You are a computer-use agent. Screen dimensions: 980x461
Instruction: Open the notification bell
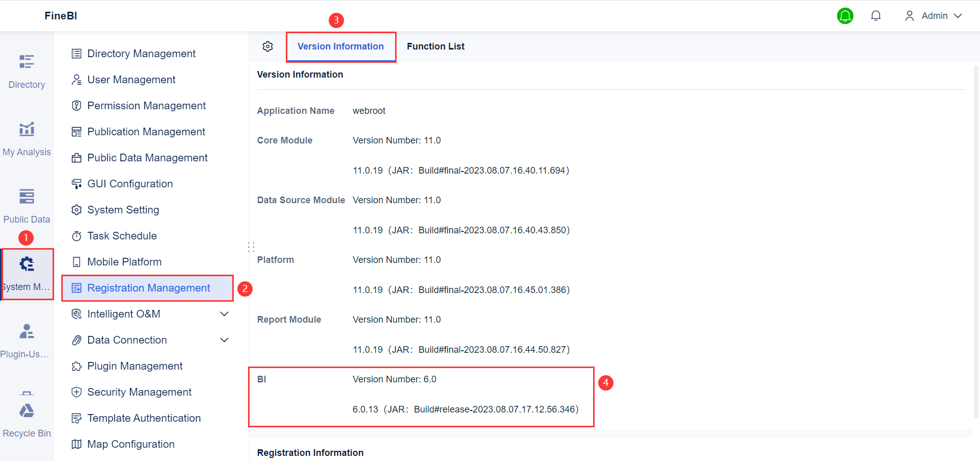pos(876,15)
